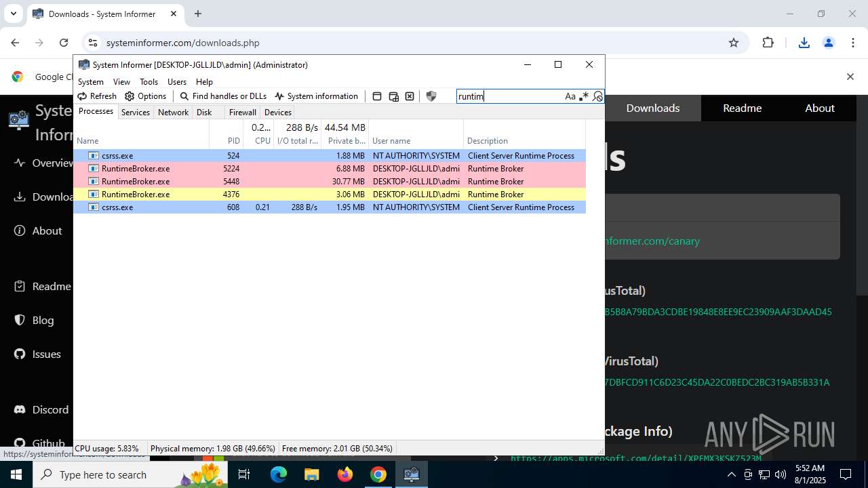Screen dimensions: 868x488
Task: Open the Options gear button
Action: pyautogui.click(x=146, y=96)
